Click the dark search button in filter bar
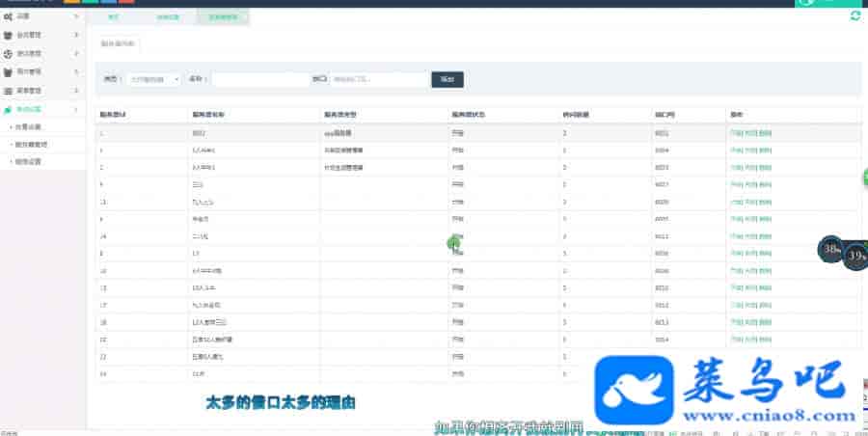Screen dimensions: 868x436 tap(447, 79)
